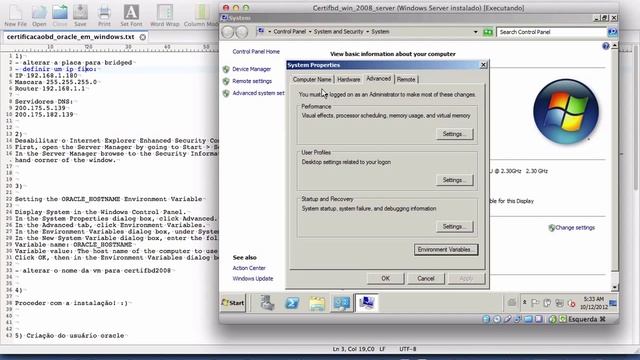
Task: Switch to the Computer Name tab
Action: (312, 80)
